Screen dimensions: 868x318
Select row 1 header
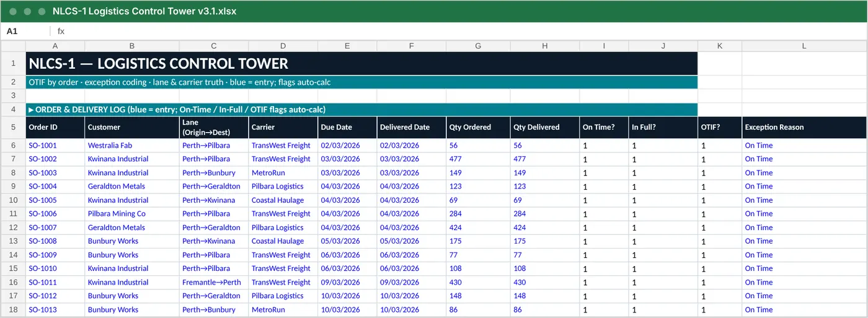pyautogui.click(x=13, y=63)
